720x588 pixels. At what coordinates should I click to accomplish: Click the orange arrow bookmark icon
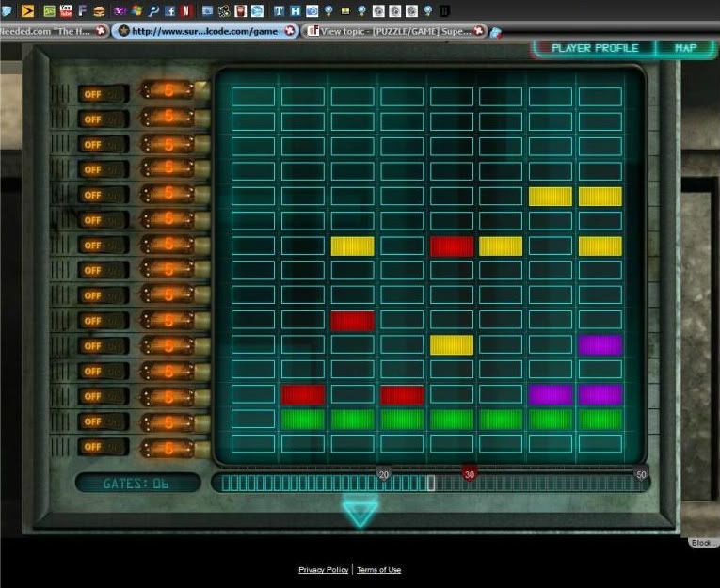pos(28,11)
